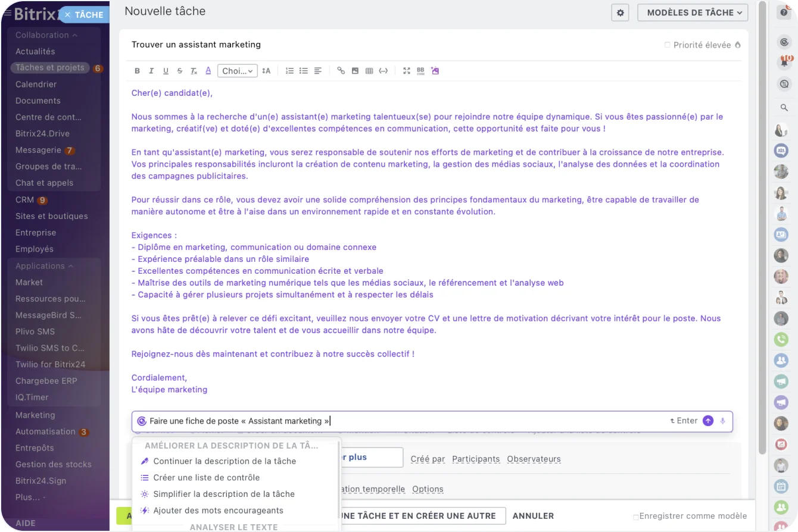Viewport: 798px width, 532px height.
Task: Click the ANNULER button
Action: click(533, 516)
